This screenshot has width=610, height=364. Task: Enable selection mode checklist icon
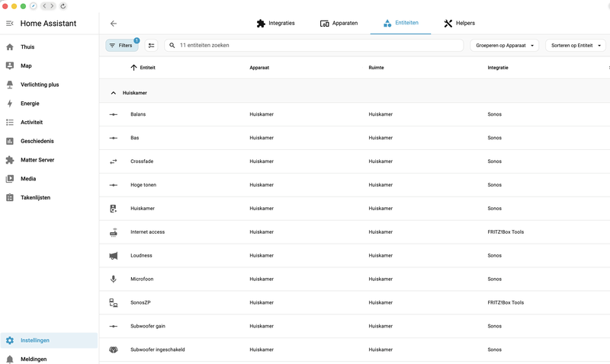point(151,46)
